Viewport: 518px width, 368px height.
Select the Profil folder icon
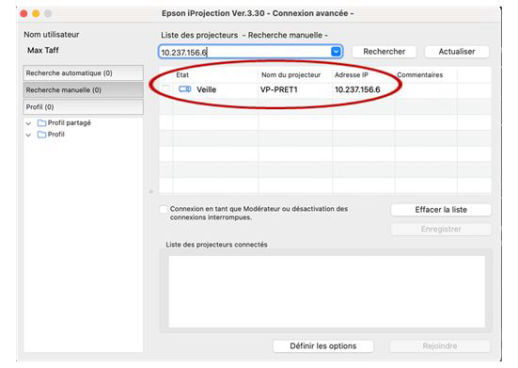42,135
